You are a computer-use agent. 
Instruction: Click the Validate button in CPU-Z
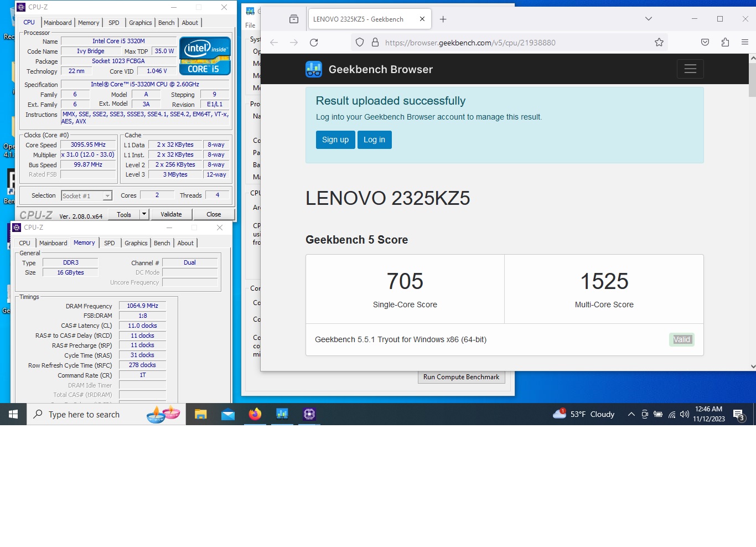pos(171,214)
